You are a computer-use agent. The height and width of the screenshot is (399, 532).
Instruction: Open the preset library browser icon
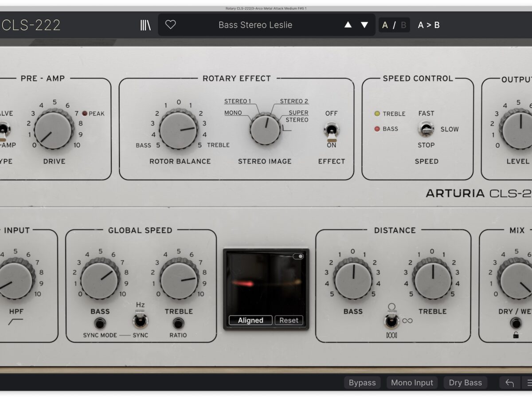point(145,25)
